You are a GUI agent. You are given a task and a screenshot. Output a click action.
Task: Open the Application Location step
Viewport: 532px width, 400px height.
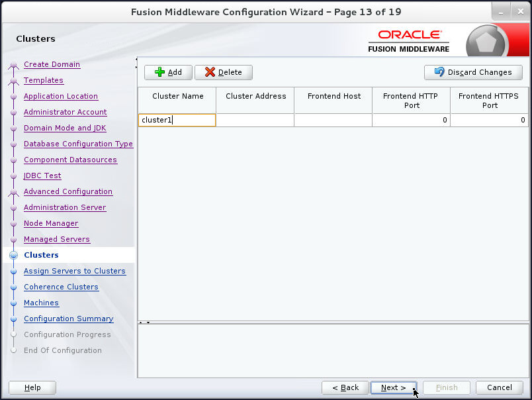coord(61,96)
